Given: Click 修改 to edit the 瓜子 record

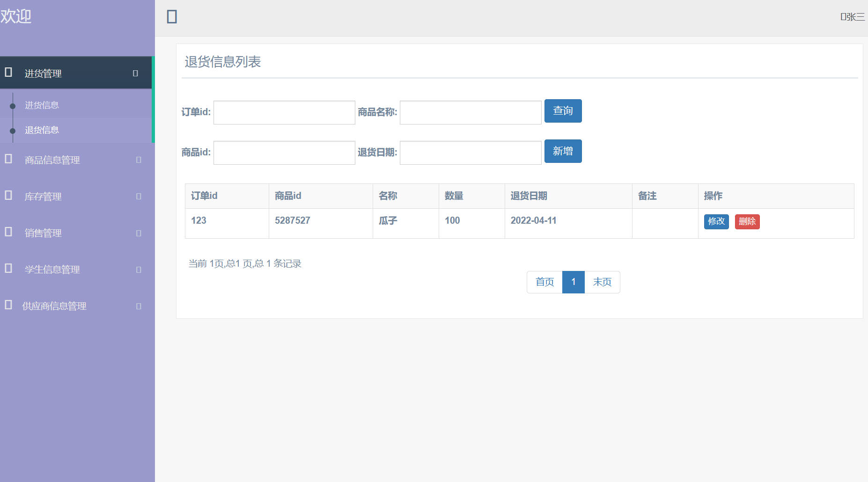Looking at the screenshot, I should [716, 221].
